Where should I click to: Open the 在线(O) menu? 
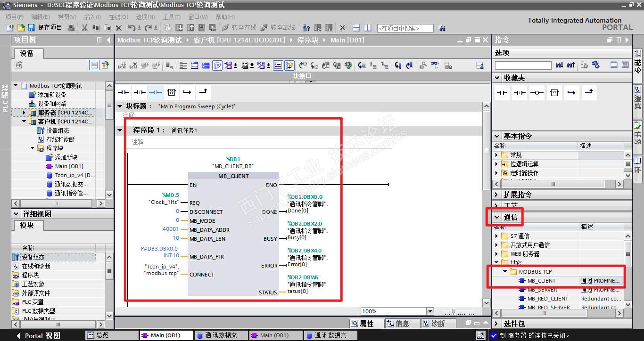tap(118, 16)
